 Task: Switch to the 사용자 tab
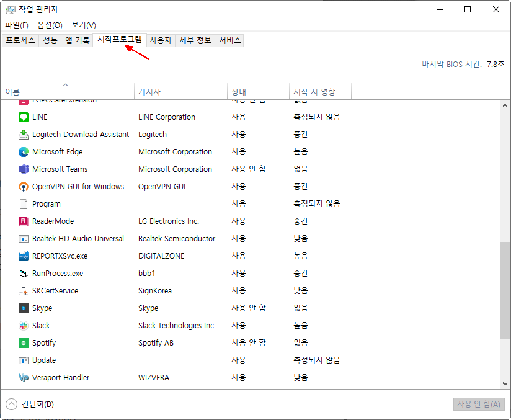click(161, 40)
